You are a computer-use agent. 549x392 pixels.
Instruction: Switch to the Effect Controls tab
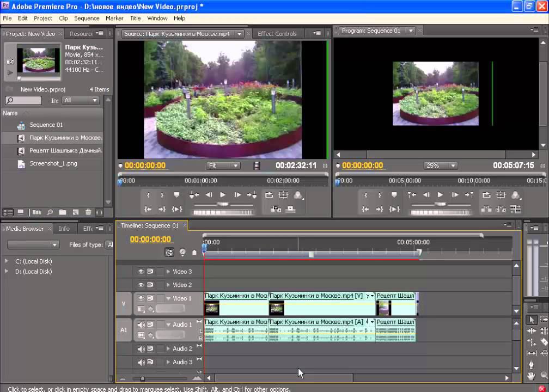[277, 34]
